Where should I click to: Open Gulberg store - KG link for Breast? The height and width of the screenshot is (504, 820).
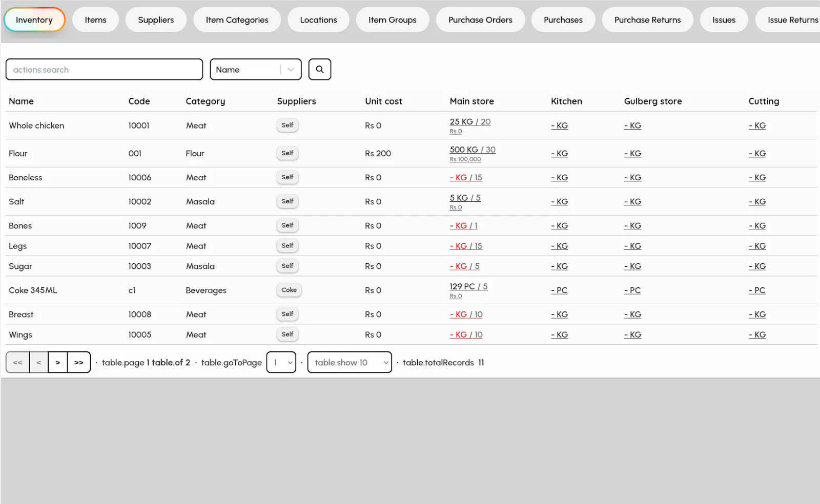632,314
